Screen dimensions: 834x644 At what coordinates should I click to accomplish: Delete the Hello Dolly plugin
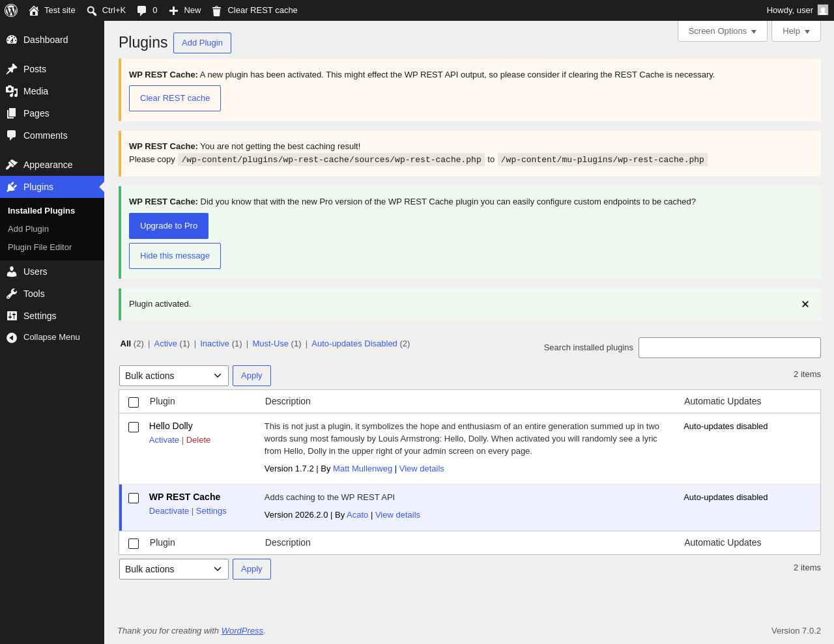coord(198,440)
